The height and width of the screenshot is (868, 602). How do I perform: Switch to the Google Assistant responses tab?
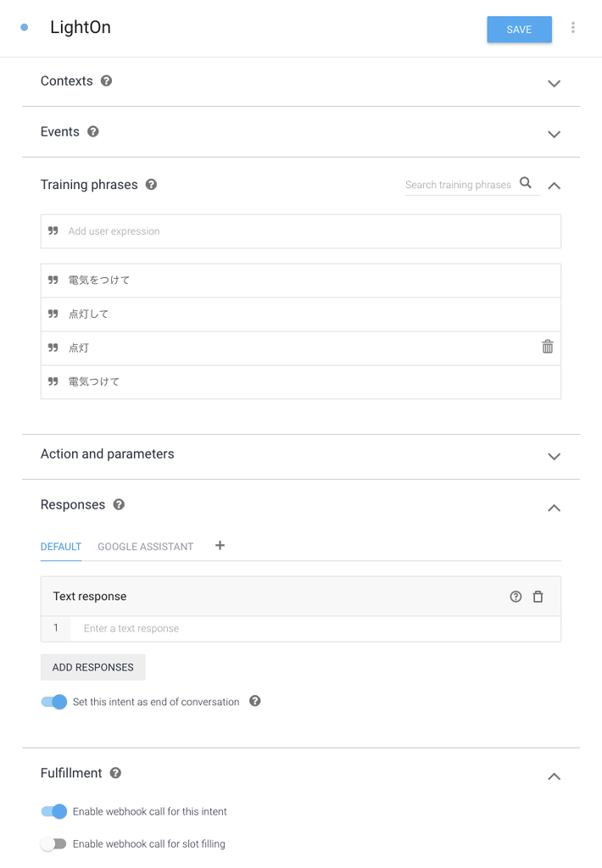coord(145,547)
